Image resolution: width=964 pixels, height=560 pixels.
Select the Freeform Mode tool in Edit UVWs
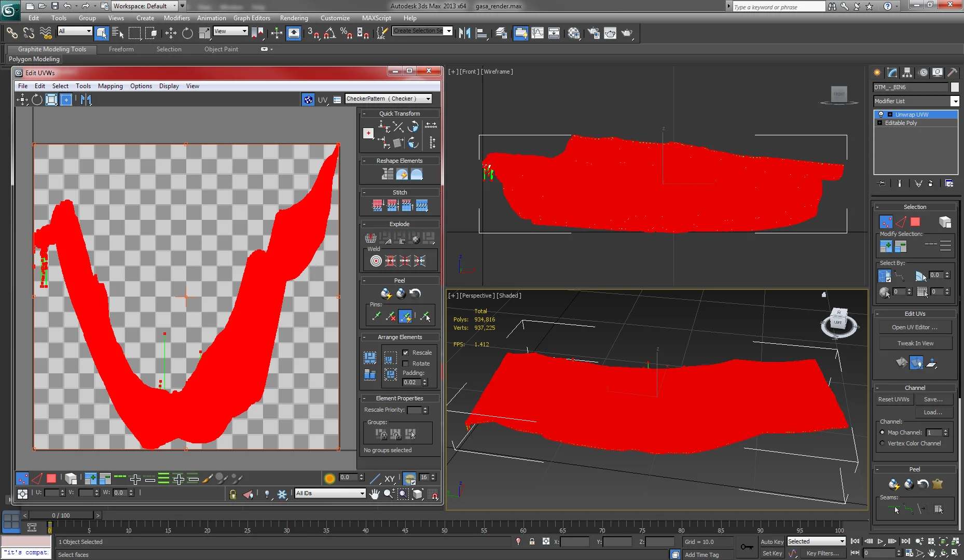[66, 100]
